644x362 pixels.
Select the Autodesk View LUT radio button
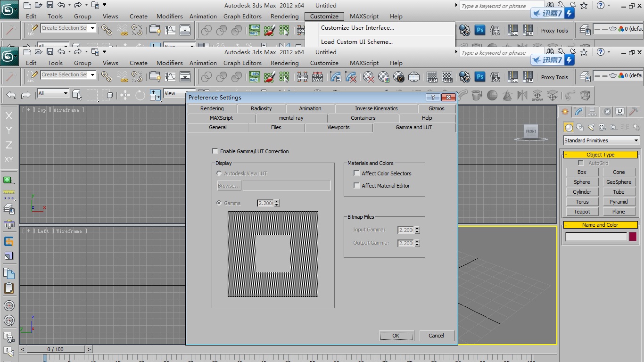(x=219, y=173)
